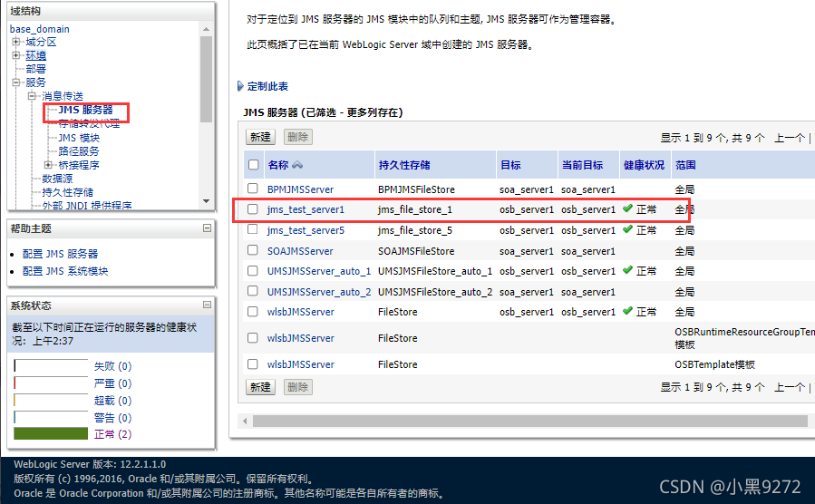Click the 严重 (0) status link
This screenshot has height=504, width=815.
[x=112, y=383]
